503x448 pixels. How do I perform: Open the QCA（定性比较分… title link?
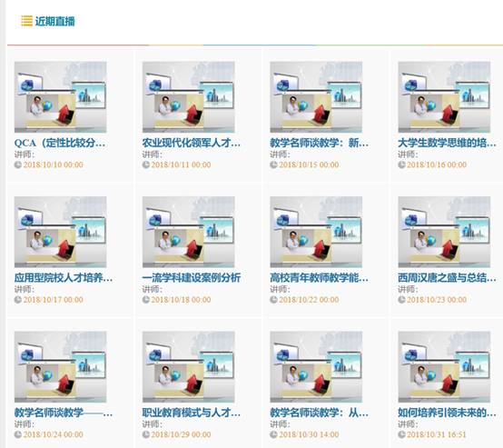coord(60,143)
